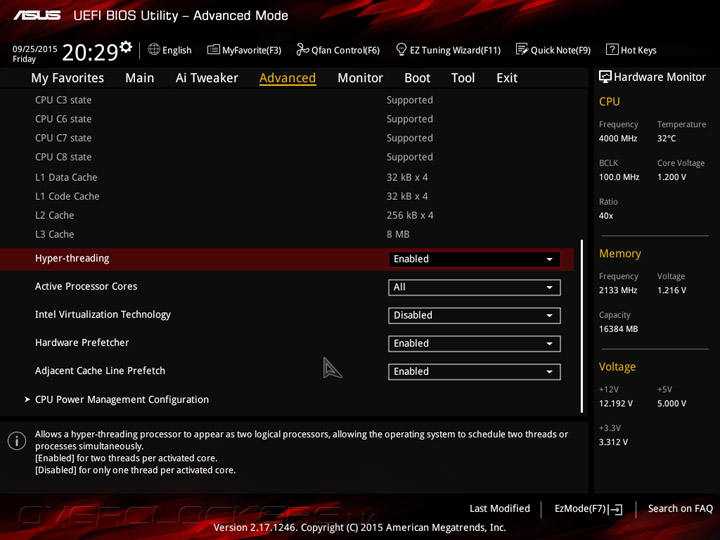Click the Hardware Monitor screen icon

click(x=605, y=77)
